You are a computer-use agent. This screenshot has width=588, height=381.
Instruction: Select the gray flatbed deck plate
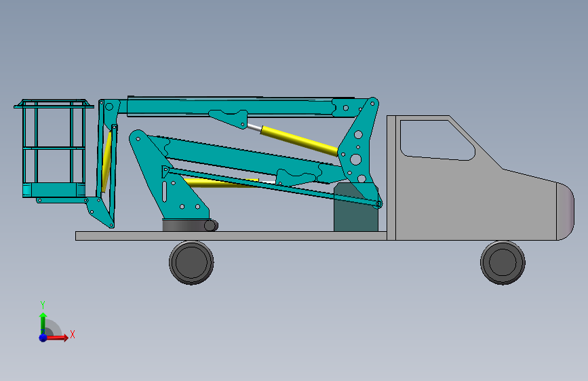coord(231,236)
